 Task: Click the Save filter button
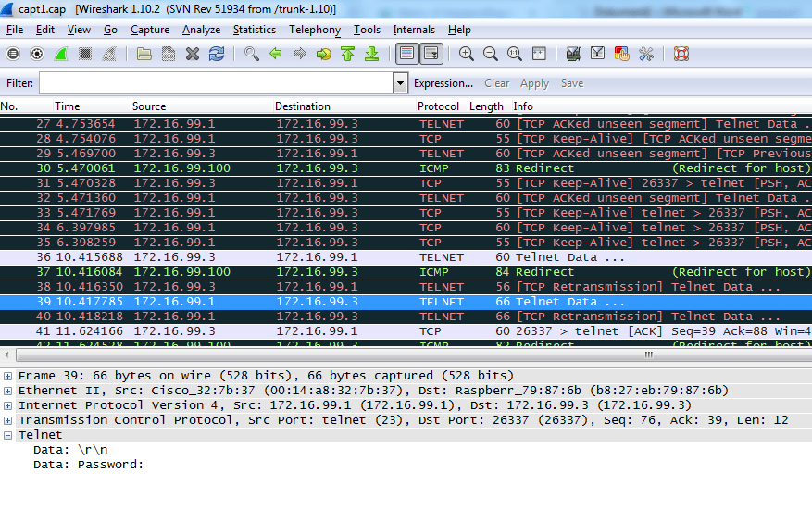pos(571,83)
